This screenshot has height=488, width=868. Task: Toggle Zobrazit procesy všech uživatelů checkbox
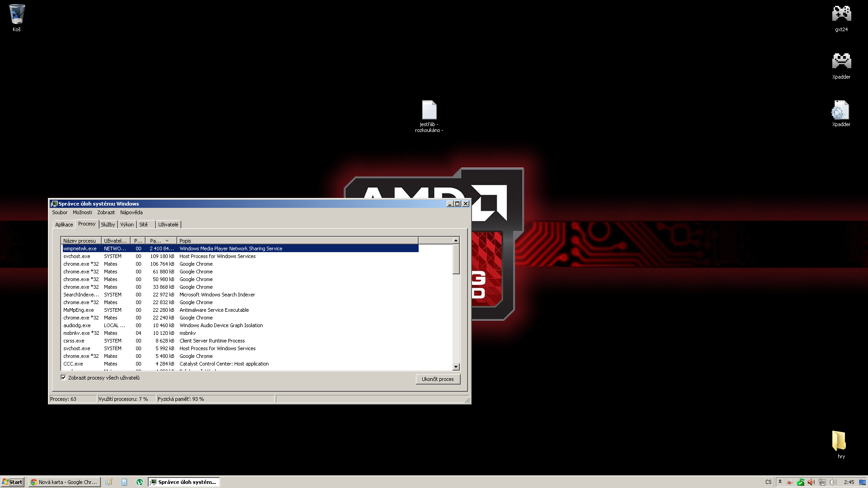pyautogui.click(x=63, y=378)
